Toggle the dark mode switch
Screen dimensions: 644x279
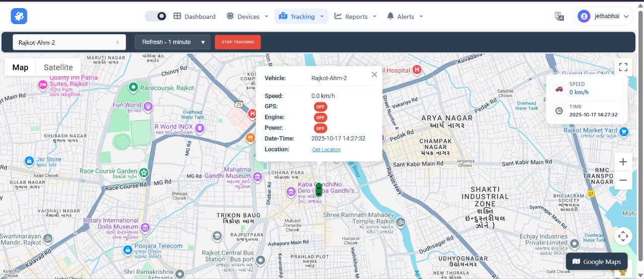(155, 16)
